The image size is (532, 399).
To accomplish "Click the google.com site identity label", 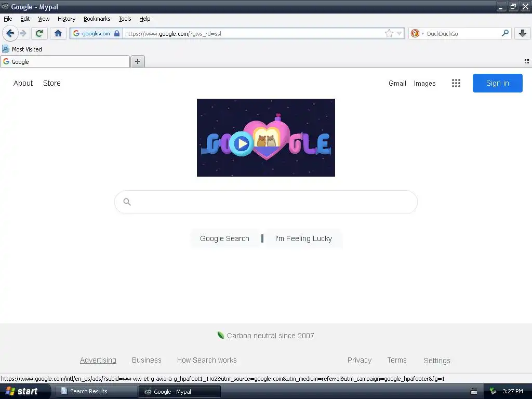I will [96, 34].
